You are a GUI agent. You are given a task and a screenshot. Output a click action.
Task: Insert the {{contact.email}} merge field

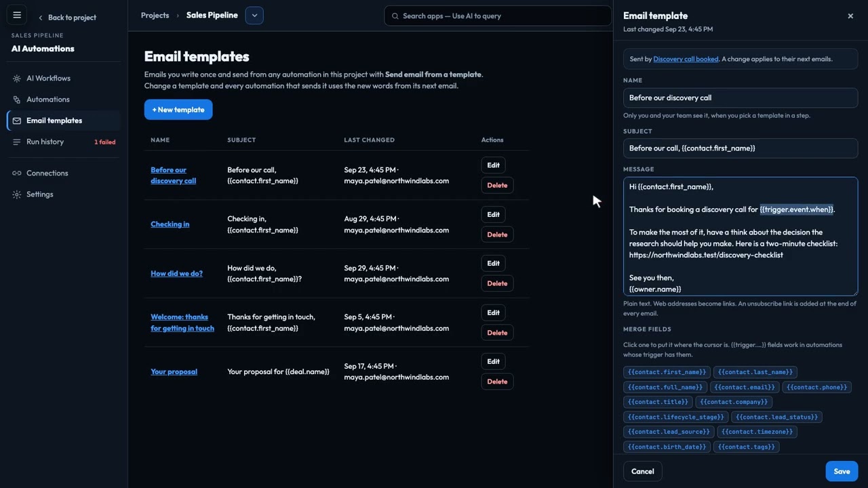(744, 387)
